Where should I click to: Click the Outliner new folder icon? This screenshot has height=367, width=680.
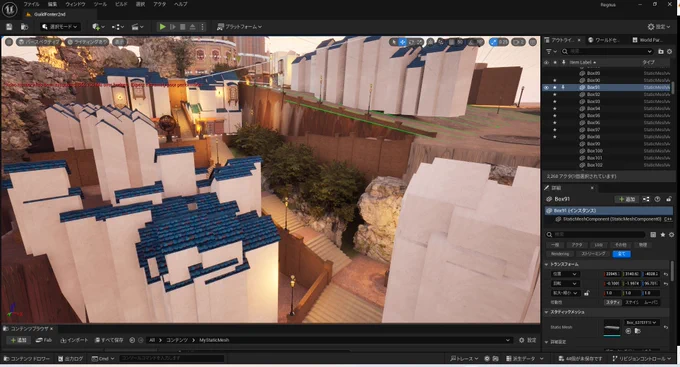coord(660,51)
